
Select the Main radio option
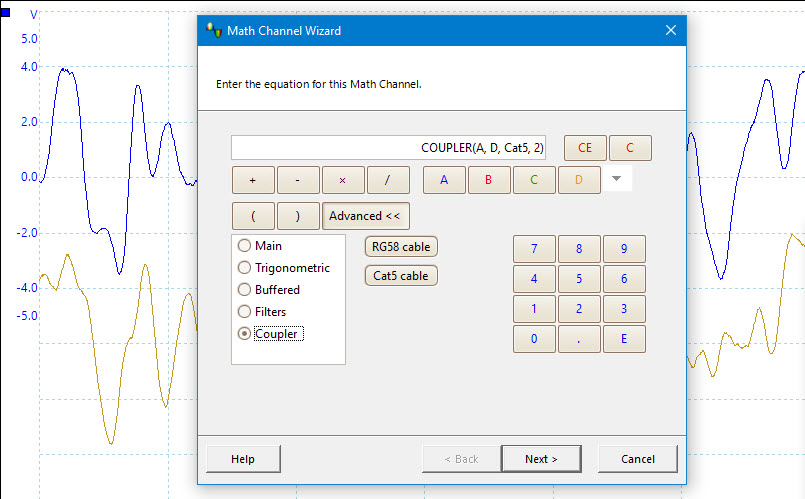coord(244,246)
